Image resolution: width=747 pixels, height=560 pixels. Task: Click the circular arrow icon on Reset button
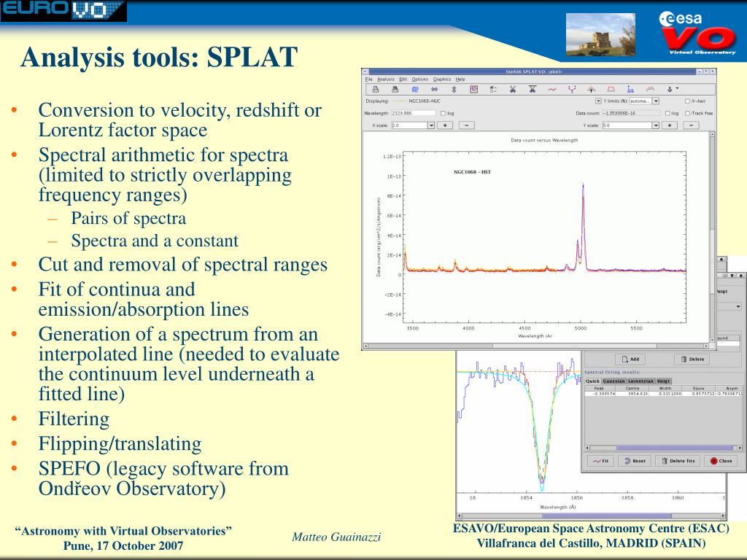click(627, 461)
